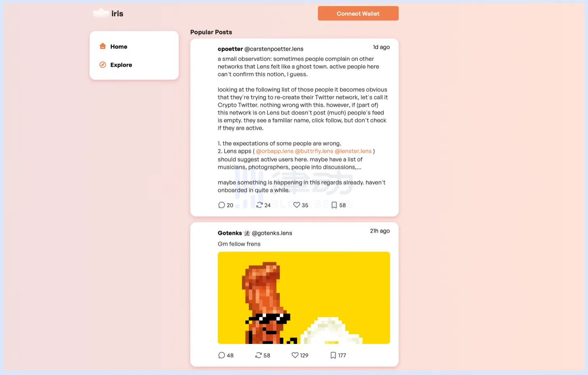Viewport: 588px width, 375px height.
Task: Like the Gotenks post with 129 hearts
Action: (295, 355)
